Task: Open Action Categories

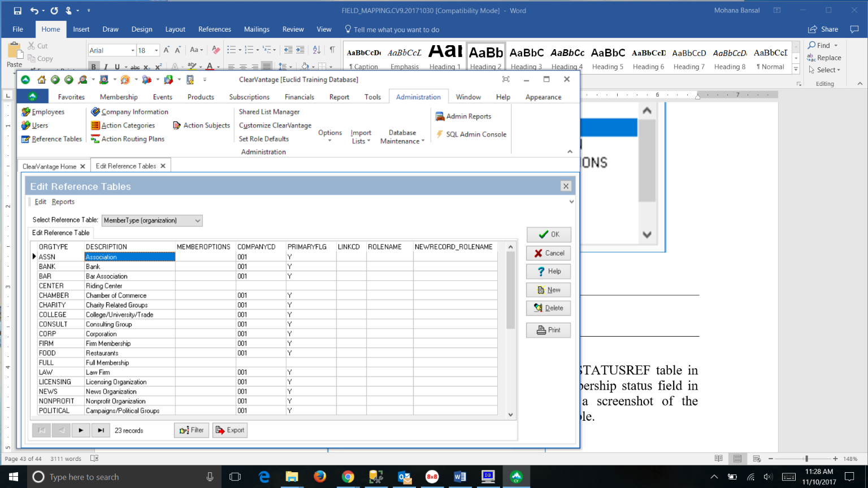Action: (x=123, y=125)
